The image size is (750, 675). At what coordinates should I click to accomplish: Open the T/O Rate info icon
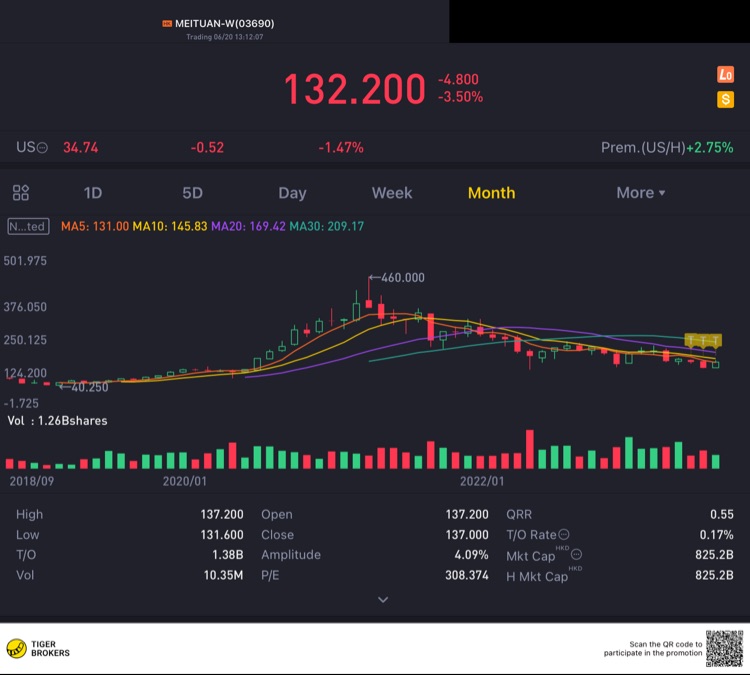(564, 534)
